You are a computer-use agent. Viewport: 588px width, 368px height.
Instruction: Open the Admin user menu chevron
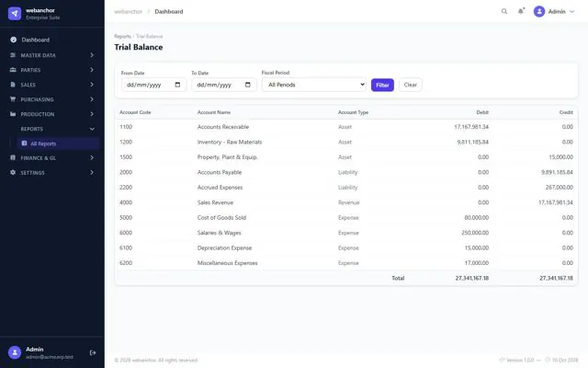point(571,11)
